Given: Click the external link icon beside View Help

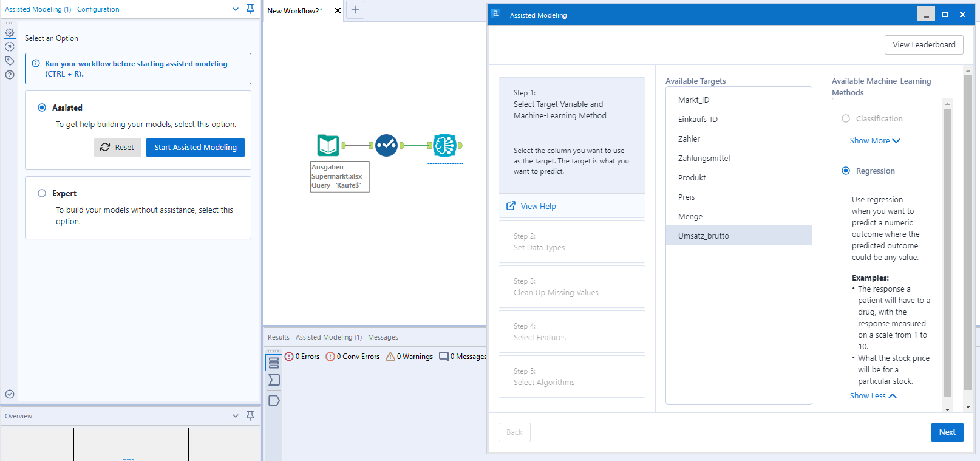Looking at the screenshot, I should pos(511,206).
